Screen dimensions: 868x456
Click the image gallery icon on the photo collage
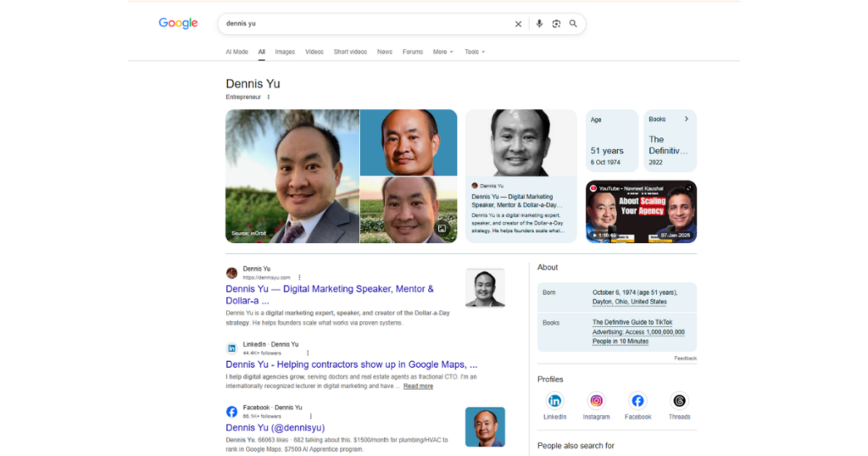click(x=442, y=228)
